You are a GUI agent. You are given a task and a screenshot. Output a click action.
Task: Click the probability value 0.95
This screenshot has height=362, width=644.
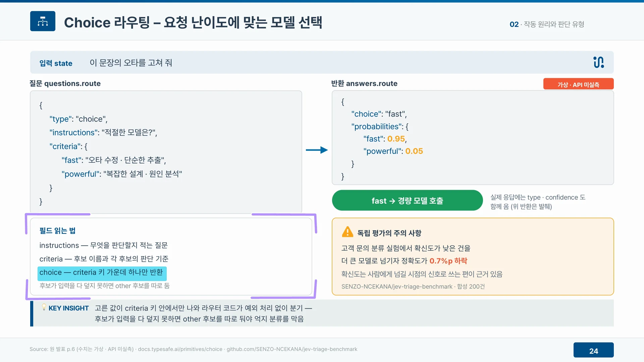coord(396,139)
